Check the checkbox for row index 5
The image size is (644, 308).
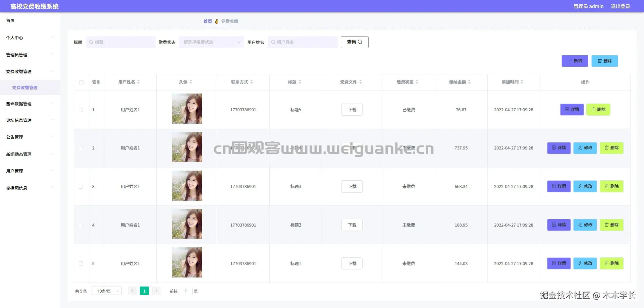[x=81, y=264]
